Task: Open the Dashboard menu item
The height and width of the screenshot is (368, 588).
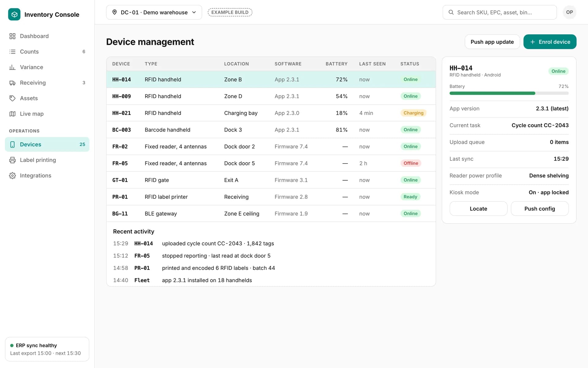Action: pos(47,36)
